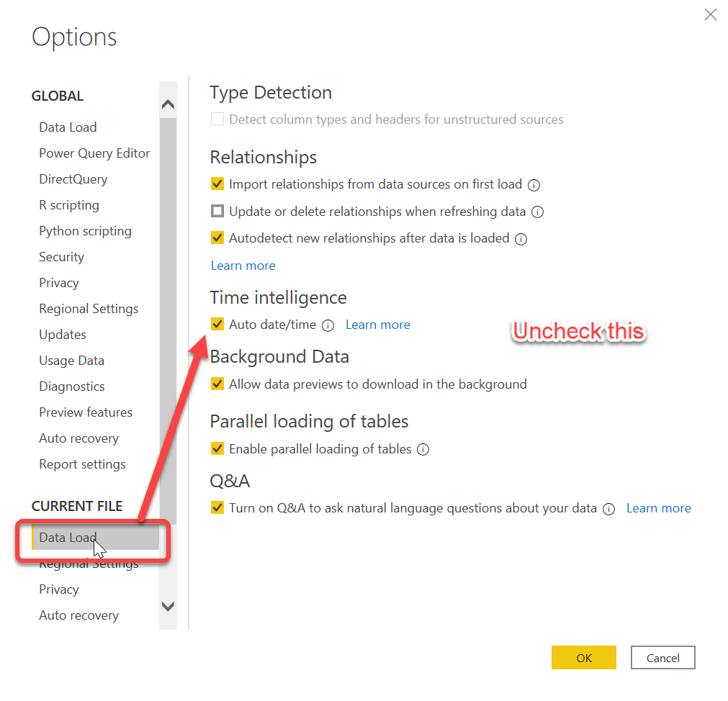This screenshot has width=728, height=701.
Task: Click the sidebar scrollbar thumb
Action: (168, 320)
